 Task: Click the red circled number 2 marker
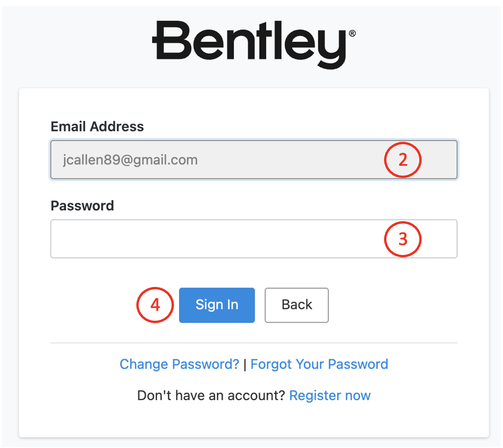(403, 160)
